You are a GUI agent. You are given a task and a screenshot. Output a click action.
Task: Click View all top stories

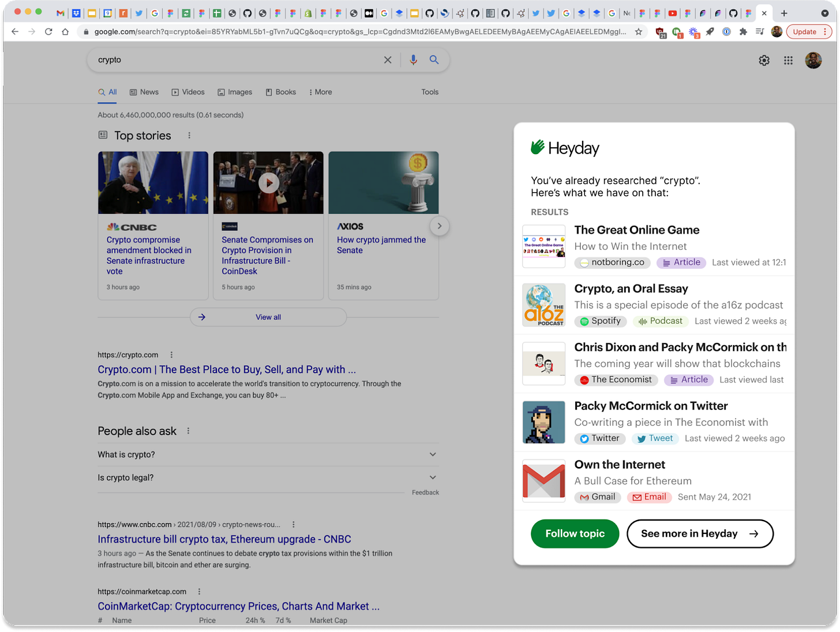click(268, 317)
